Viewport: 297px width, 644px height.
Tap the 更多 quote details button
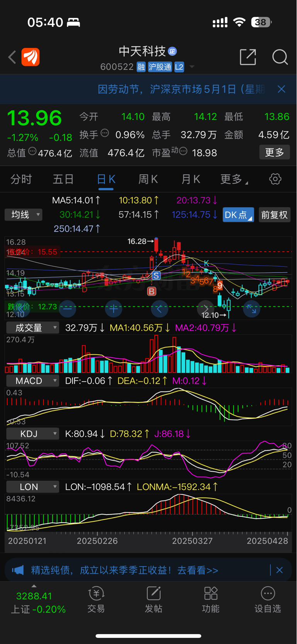tap(275, 152)
